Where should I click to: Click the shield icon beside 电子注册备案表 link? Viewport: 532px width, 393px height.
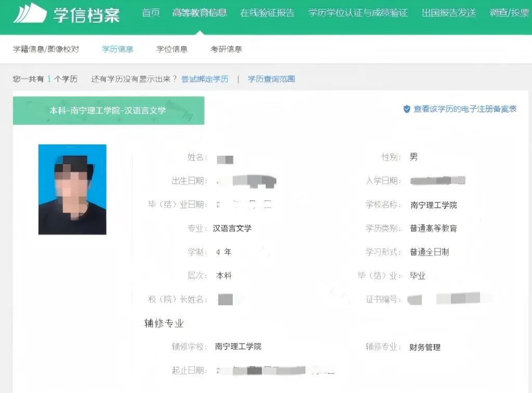click(406, 109)
